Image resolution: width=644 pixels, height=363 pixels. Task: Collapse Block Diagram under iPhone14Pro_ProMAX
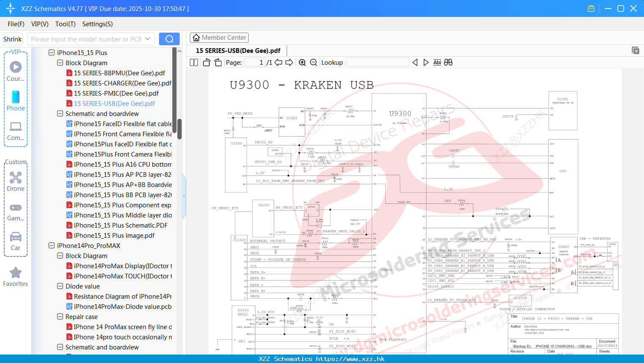pos(60,256)
